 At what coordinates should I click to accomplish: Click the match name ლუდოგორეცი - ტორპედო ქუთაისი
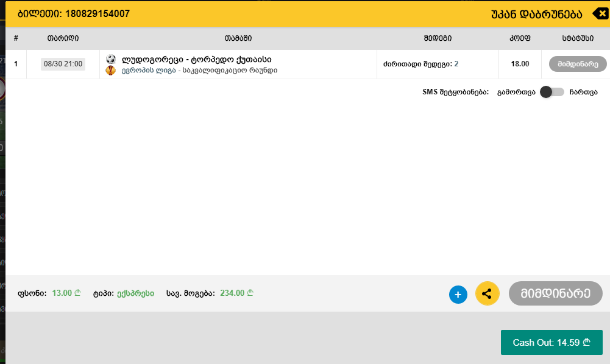click(x=196, y=60)
